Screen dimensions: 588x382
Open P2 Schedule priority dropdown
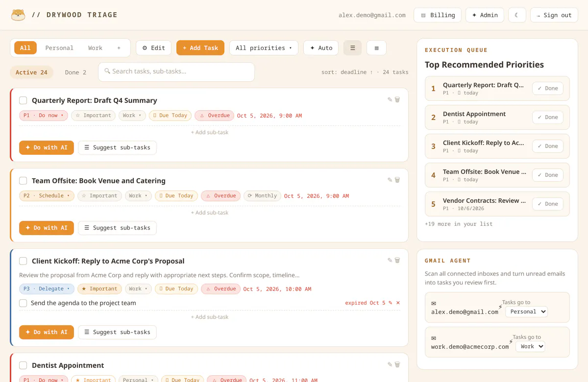tap(47, 196)
